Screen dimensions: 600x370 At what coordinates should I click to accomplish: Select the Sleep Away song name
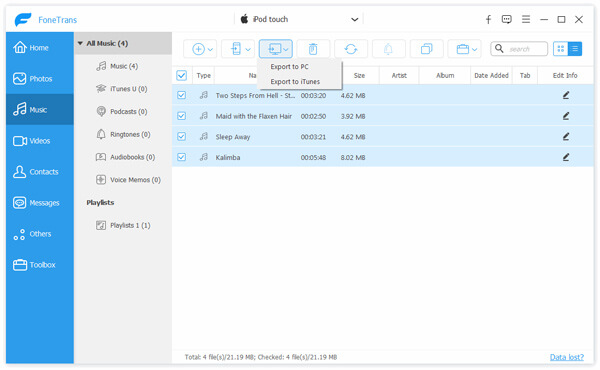pyautogui.click(x=233, y=137)
